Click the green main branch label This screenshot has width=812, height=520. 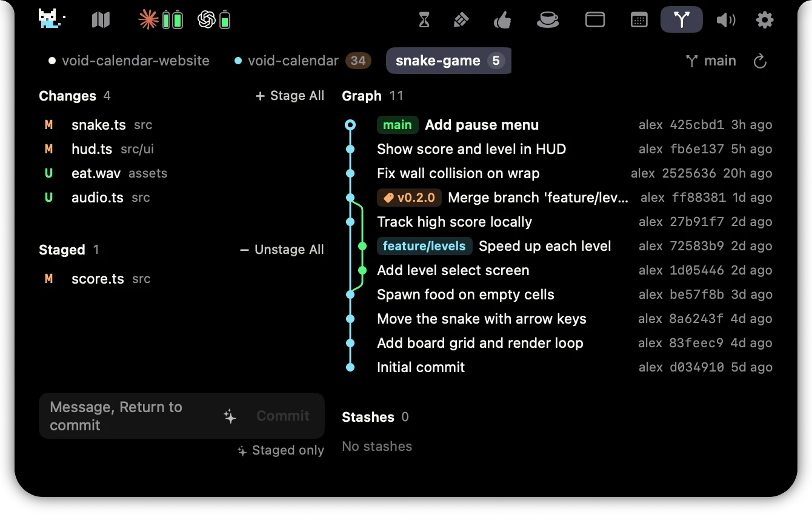click(x=398, y=125)
